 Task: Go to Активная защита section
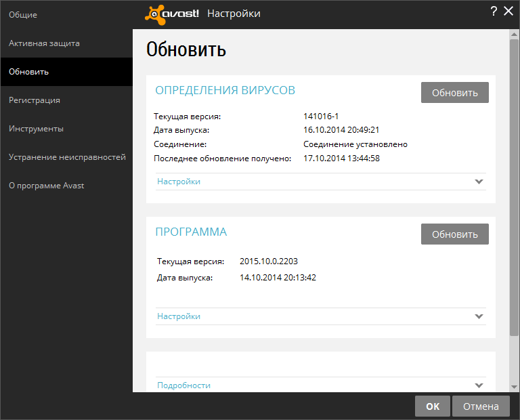coord(66,43)
